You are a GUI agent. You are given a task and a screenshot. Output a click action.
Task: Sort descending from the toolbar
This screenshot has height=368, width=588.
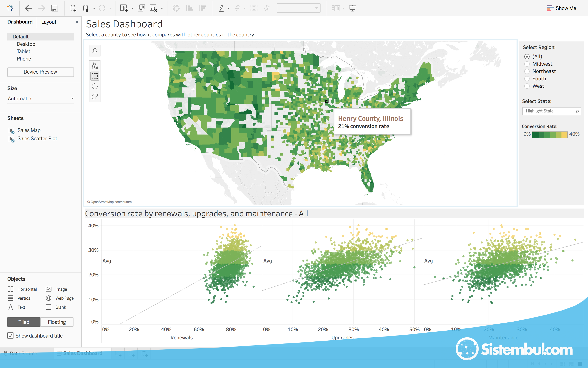(202, 8)
